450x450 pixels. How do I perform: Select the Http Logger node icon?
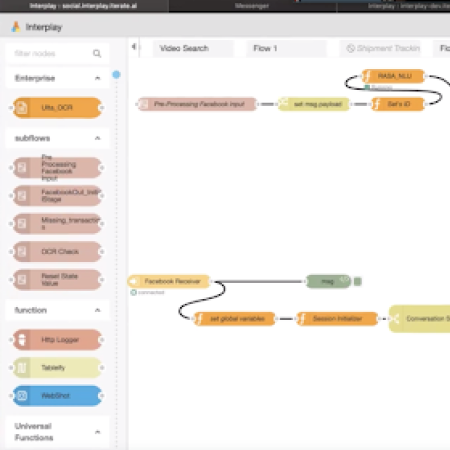22,340
